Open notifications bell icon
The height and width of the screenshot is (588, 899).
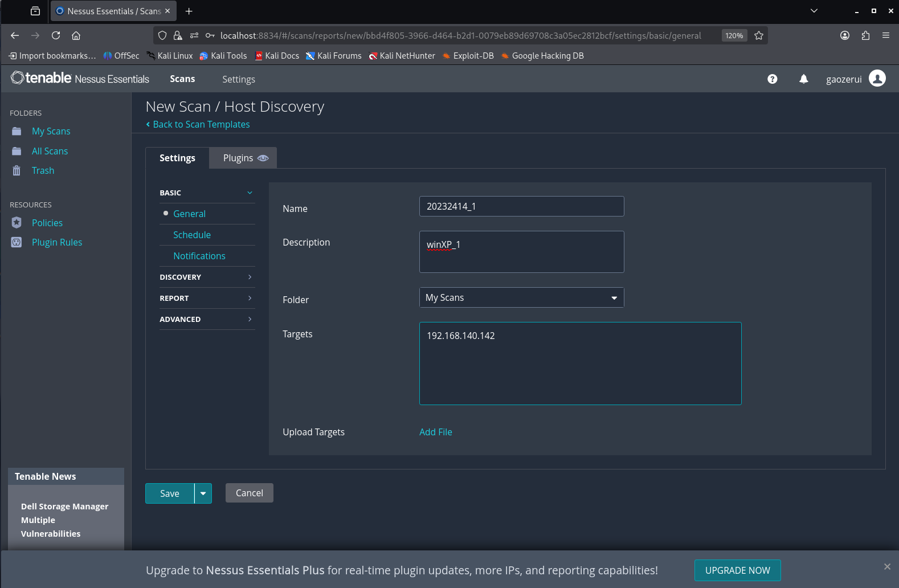(x=803, y=79)
